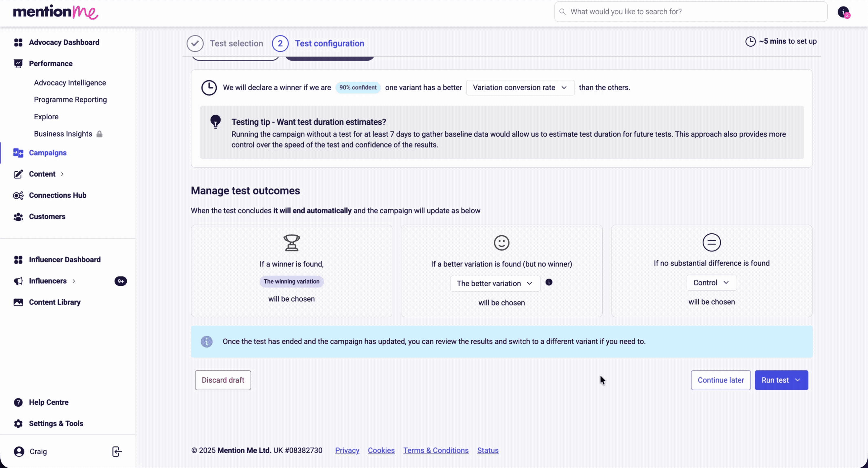Viewport: 868px width, 468px height.
Task: Open the user avatar with notification badge
Action: coord(843,12)
